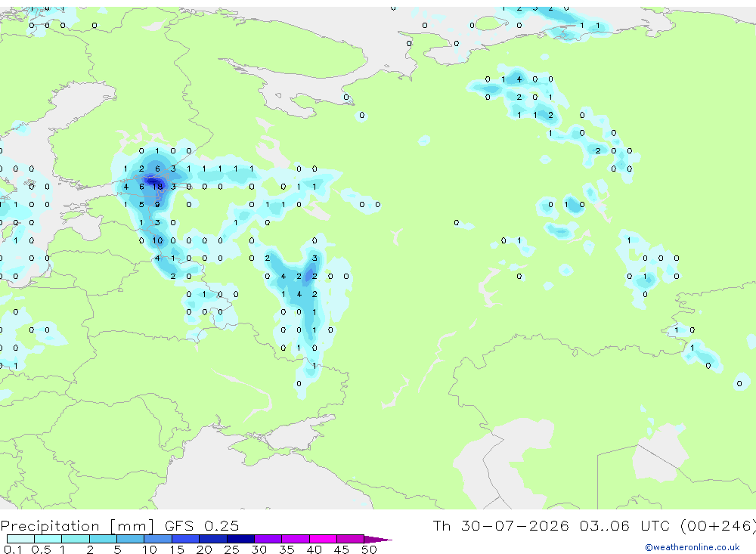Click the above-50 mm legend arrow tip
This screenshot has width=756, height=554.
pos(379,539)
